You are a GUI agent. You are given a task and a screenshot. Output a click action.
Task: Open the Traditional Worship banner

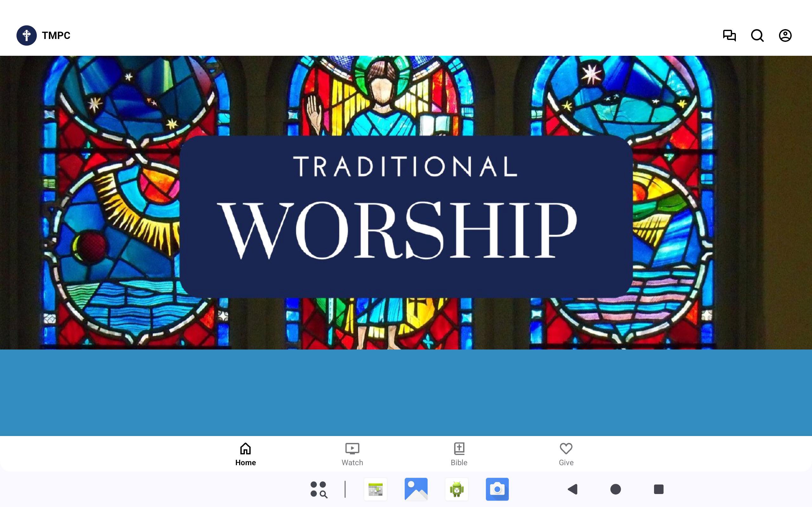406,217
